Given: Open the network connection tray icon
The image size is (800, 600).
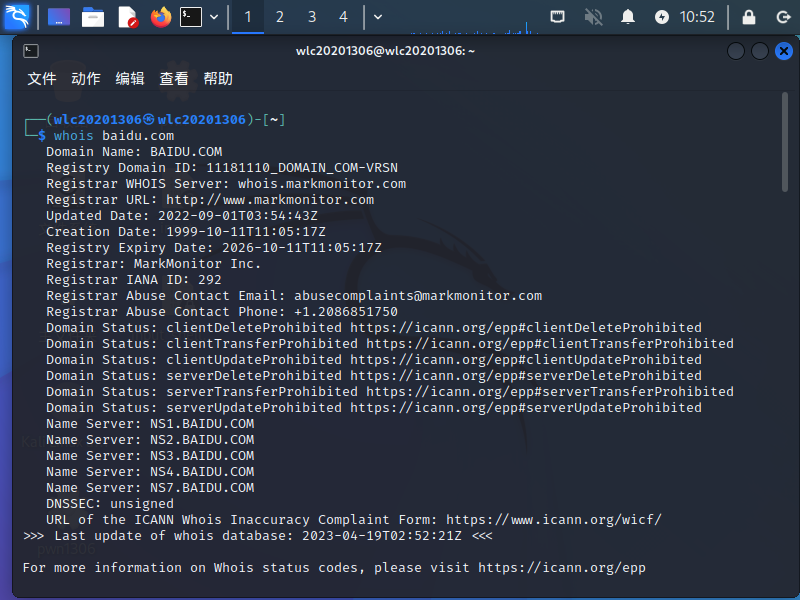Looking at the screenshot, I should 558,17.
